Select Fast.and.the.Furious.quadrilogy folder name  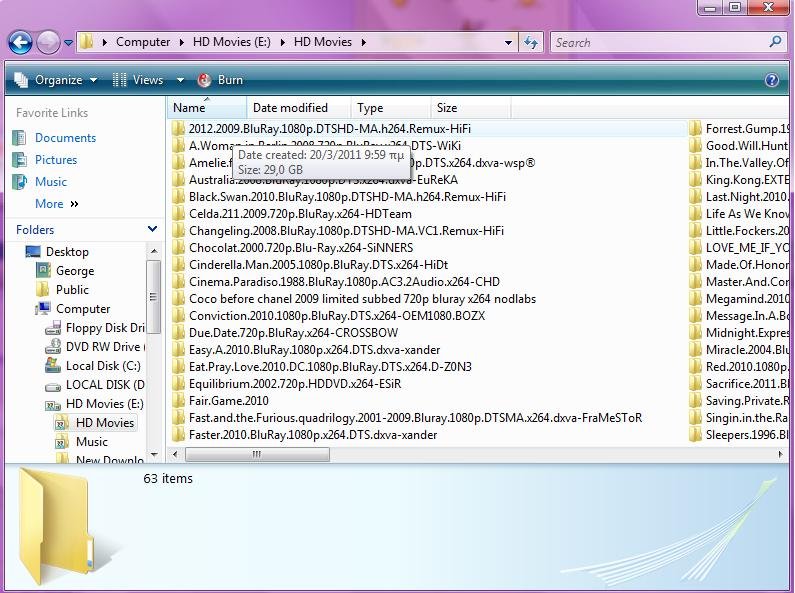(x=415, y=418)
